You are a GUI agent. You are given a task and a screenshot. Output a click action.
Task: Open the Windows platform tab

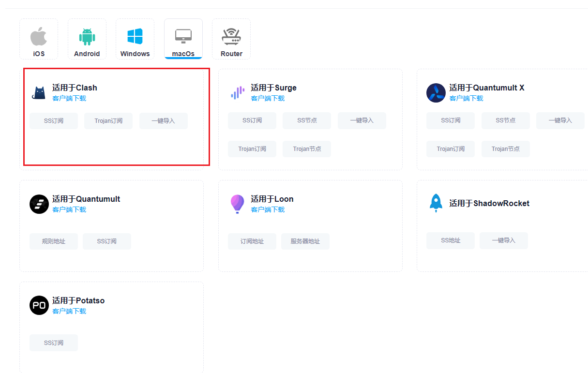(x=135, y=39)
